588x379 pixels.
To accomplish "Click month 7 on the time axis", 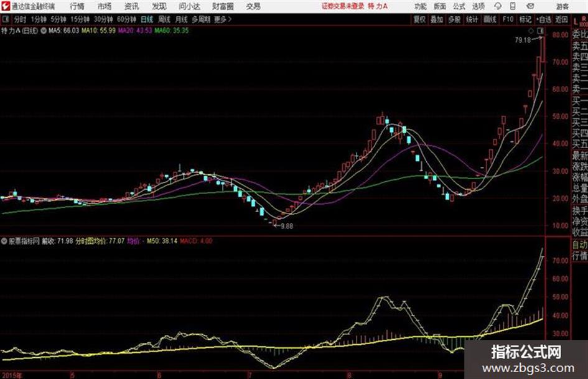I will click(250, 375).
